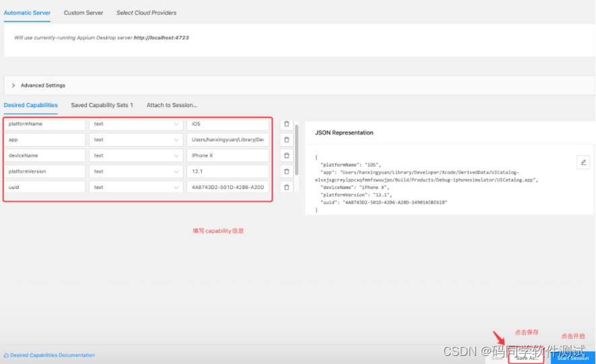
Task: Click the localhost:4723 server address text
Action: click(x=161, y=38)
